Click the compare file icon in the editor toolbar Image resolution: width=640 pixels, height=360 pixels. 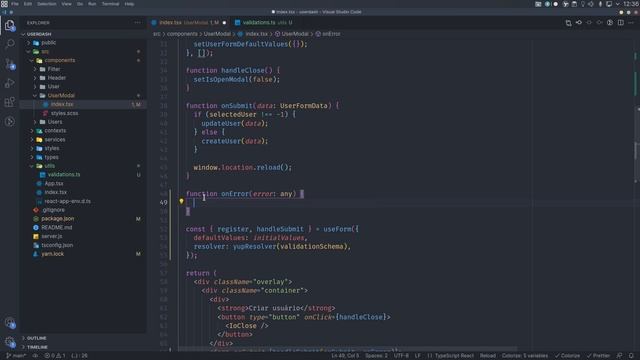(x=568, y=23)
